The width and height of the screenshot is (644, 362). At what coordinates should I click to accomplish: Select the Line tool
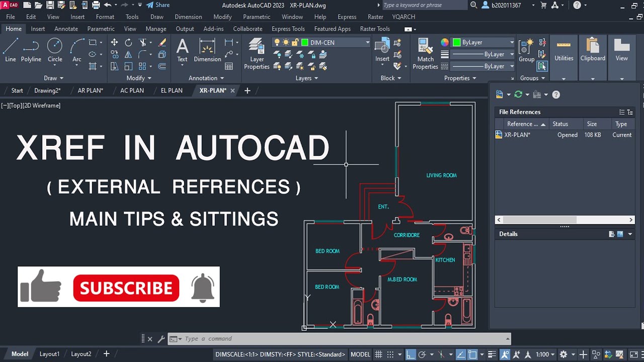click(10, 50)
